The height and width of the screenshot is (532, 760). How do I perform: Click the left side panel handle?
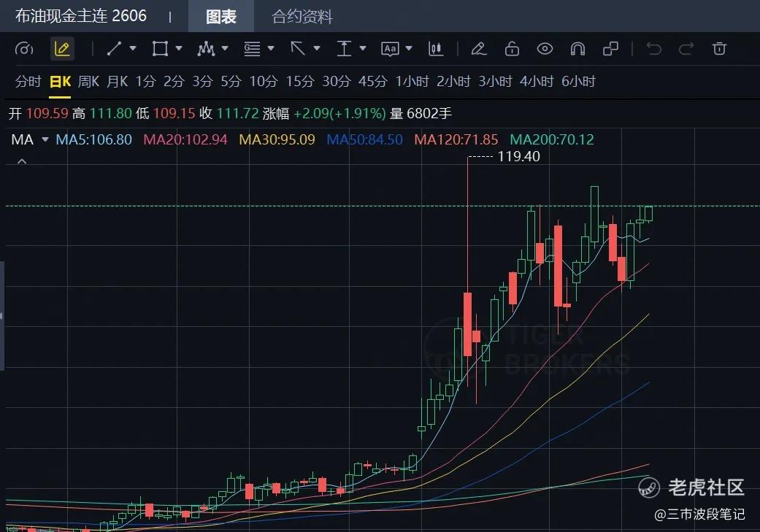(x=2, y=316)
